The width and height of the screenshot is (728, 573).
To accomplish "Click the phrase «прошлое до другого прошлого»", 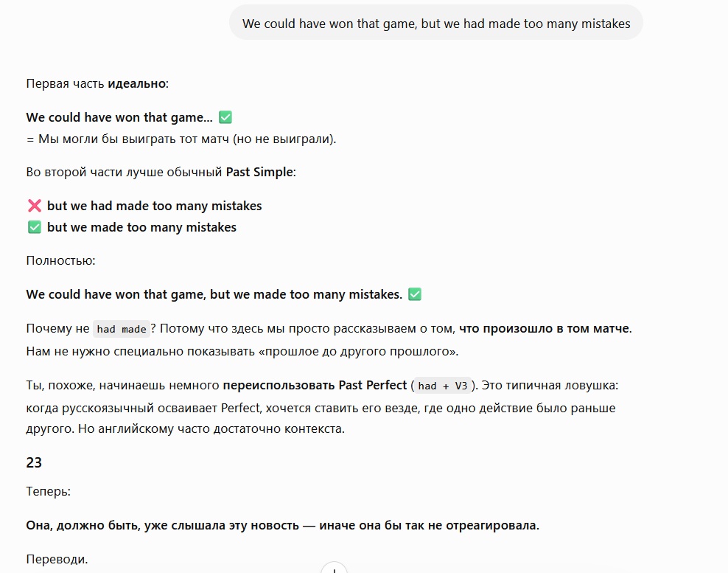I will (358, 351).
